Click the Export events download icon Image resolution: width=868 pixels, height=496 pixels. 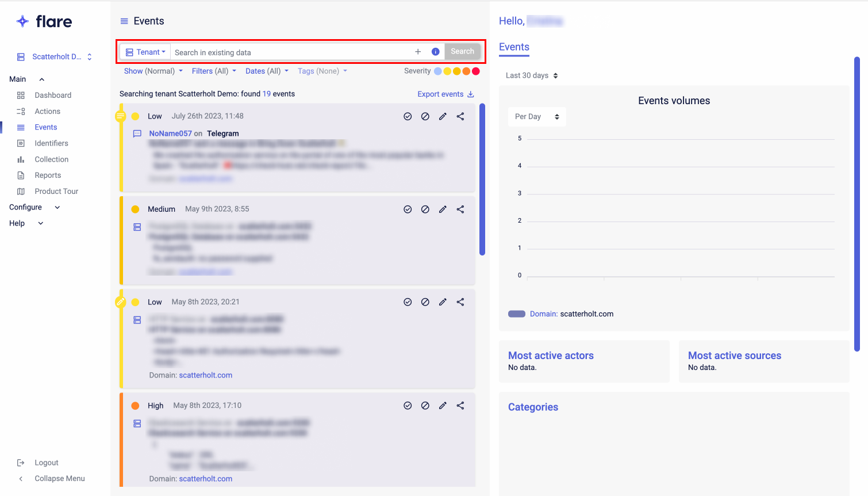tap(471, 94)
